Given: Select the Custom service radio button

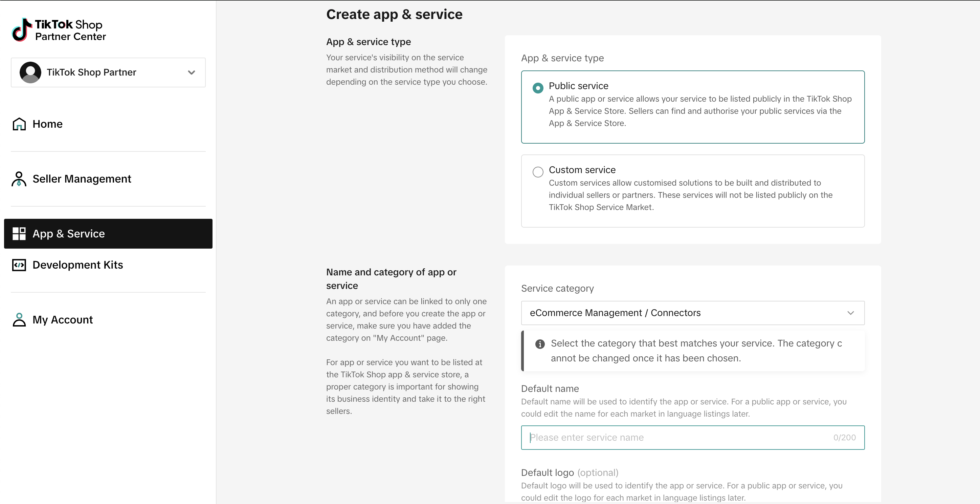Looking at the screenshot, I should point(538,172).
